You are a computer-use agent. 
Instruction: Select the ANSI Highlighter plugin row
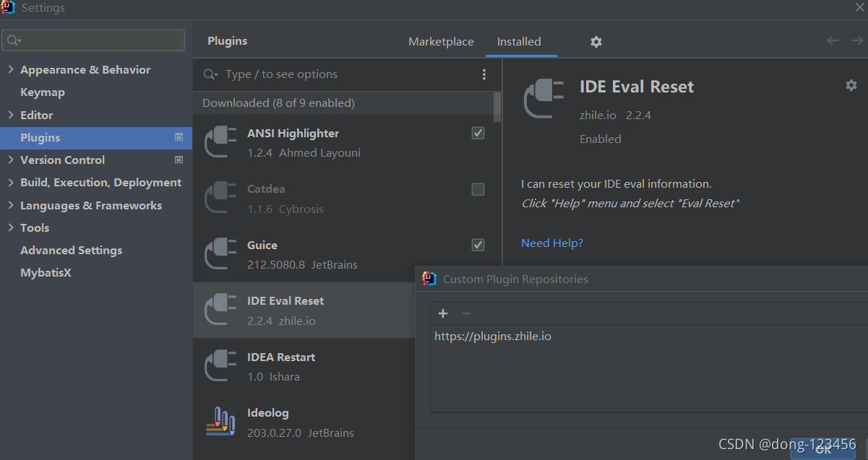(343, 142)
